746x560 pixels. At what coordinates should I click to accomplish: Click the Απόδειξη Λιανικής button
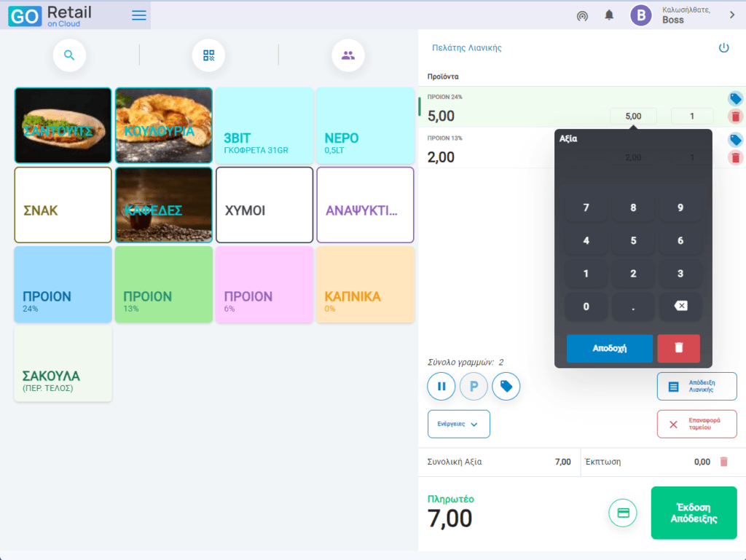click(697, 386)
